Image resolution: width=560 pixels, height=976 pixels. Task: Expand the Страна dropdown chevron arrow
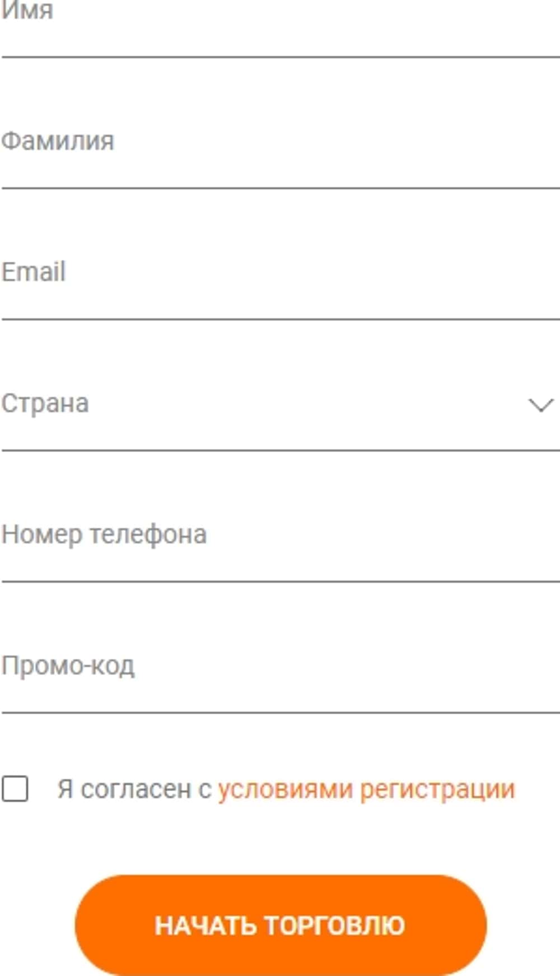coord(540,405)
